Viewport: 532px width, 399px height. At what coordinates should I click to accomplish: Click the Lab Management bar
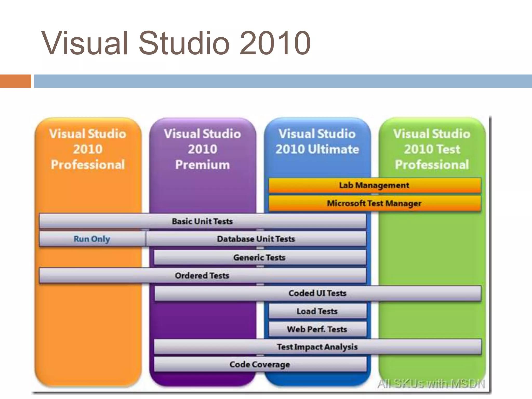coord(374,185)
